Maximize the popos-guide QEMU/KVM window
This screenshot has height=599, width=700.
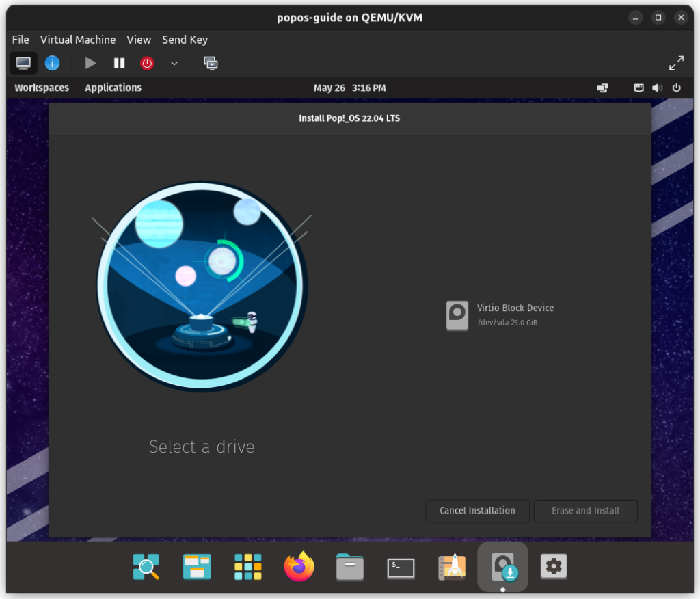click(x=658, y=18)
